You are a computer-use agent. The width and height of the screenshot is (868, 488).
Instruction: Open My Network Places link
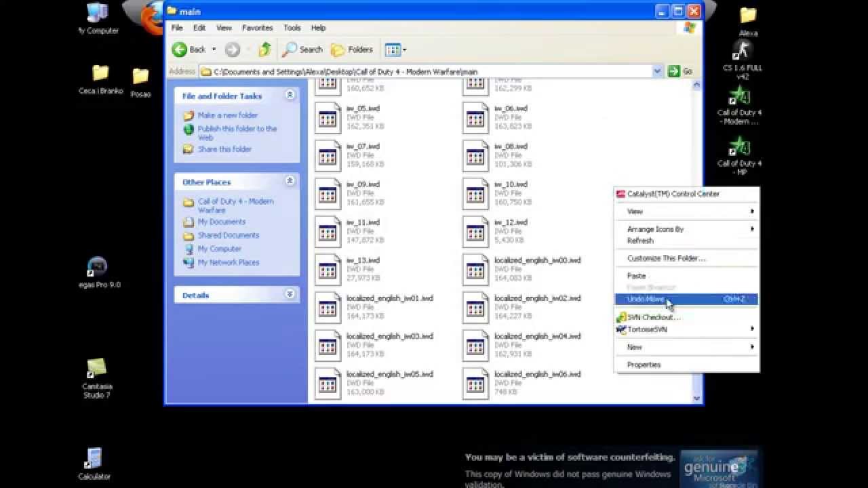tap(229, 262)
